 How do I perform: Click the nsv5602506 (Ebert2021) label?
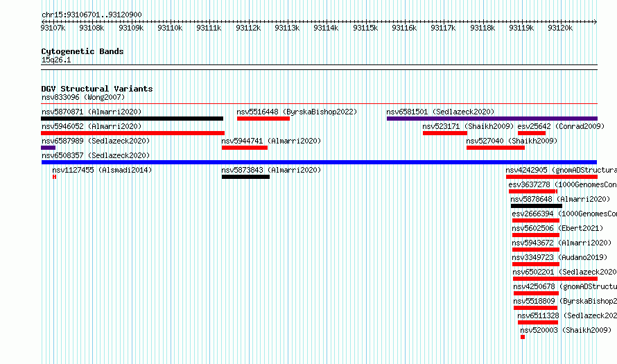click(x=557, y=228)
